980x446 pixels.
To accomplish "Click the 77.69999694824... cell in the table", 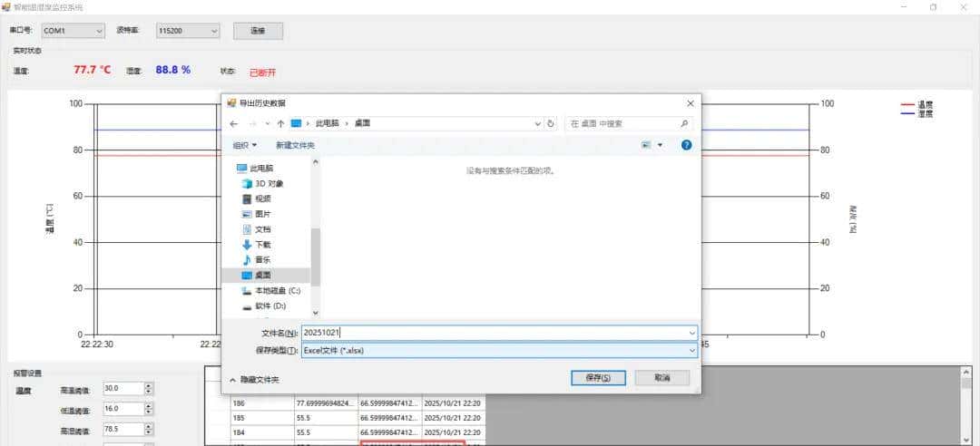I will (327, 403).
